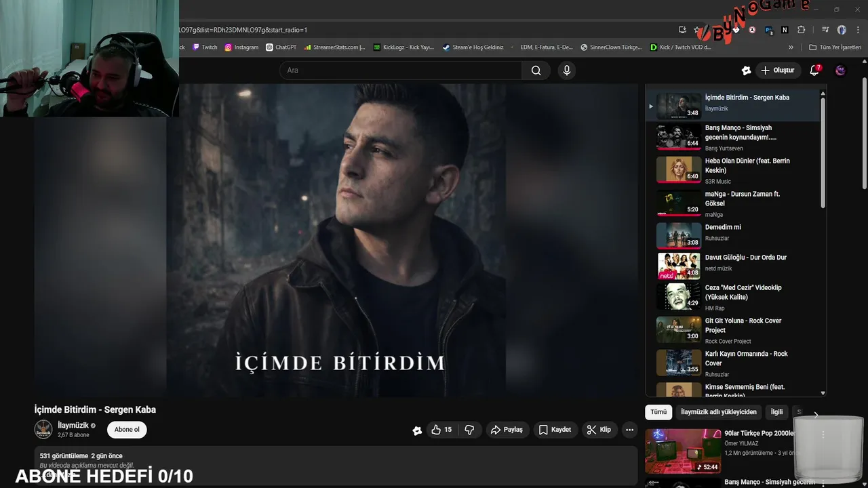The image size is (868, 488).
Task: Dislike the video with the thumbs-down icon
Action: (x=469, y=430)
